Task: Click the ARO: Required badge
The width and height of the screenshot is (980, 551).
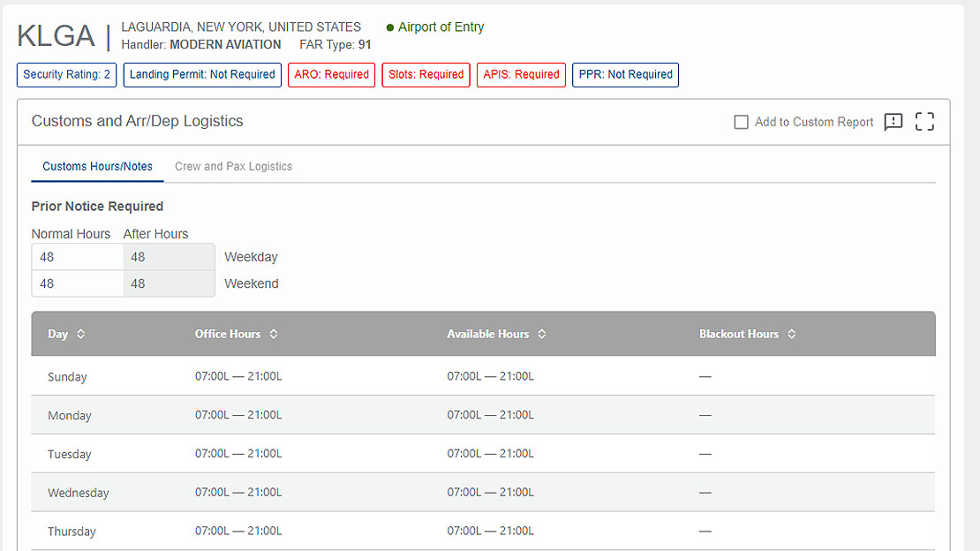Action: coord(331,74)
